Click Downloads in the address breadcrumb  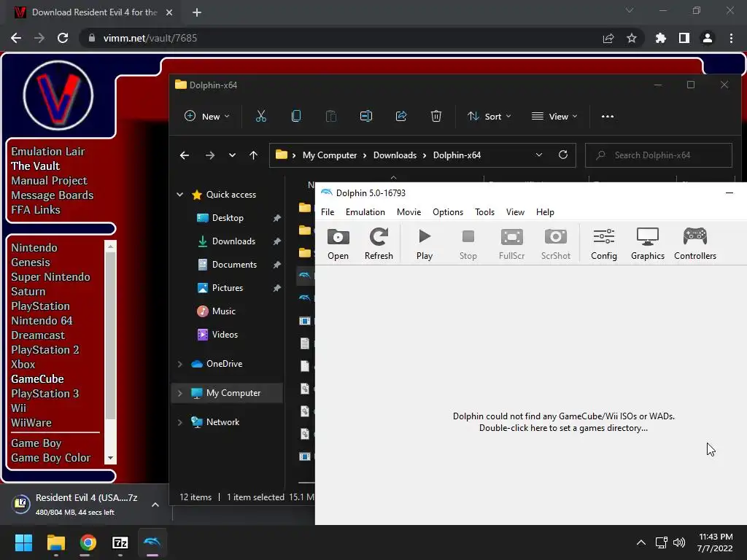tap(395, 155)
